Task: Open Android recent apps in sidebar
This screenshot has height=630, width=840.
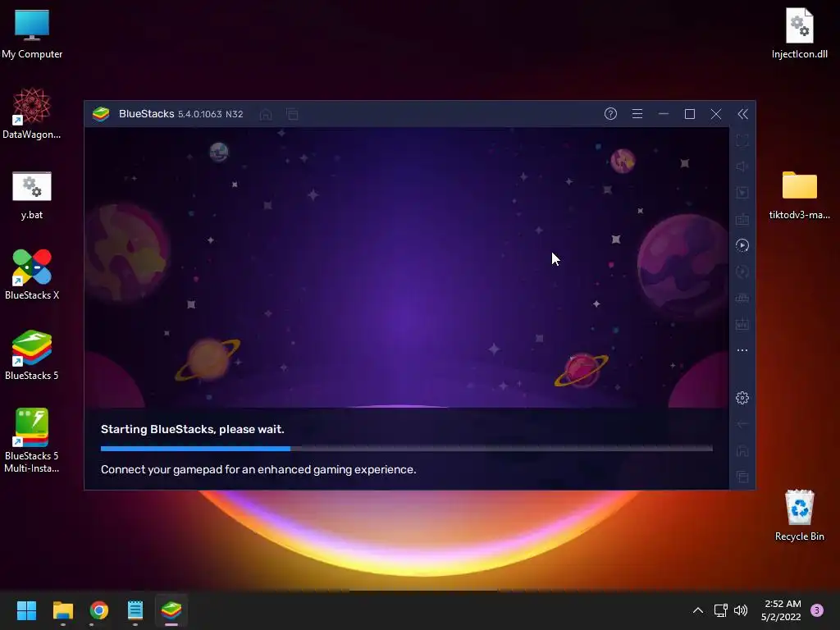Action: click(742, 477)
